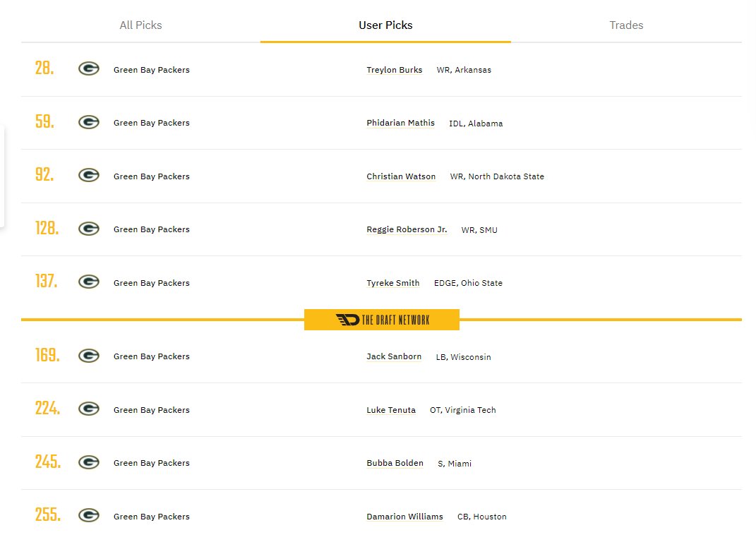Open Treylon Burks player profile
Image resolution: width=756 pixels, height=542 pixels.
pos(395,70)
